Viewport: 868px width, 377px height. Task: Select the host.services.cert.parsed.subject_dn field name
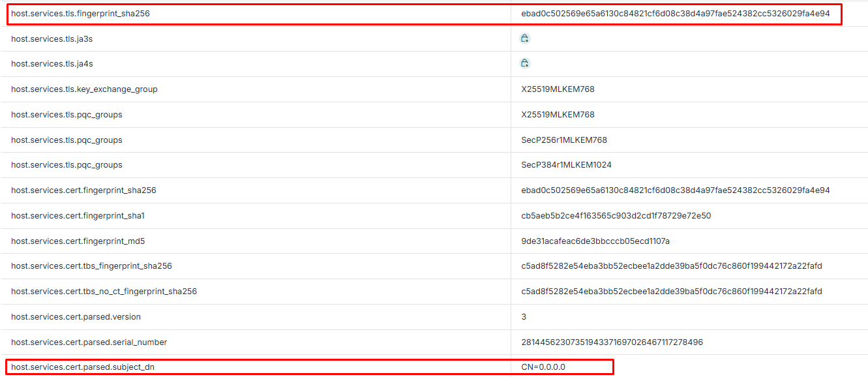(x=83, y=367)
